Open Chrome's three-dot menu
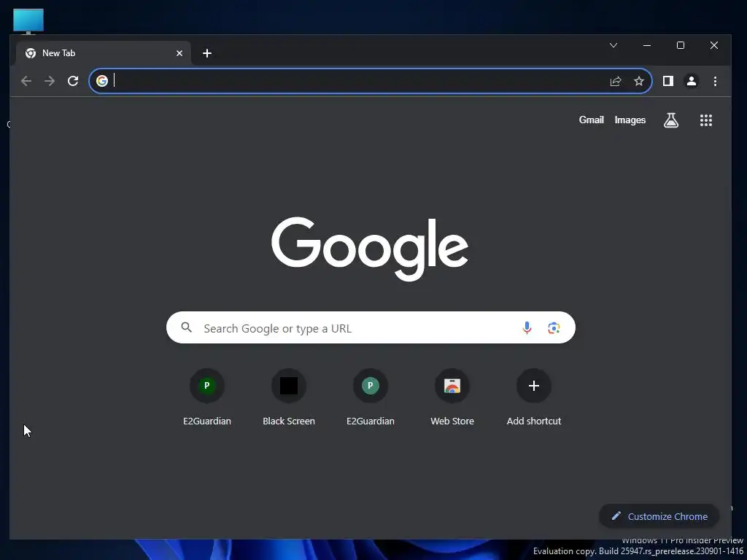The width and height of the screenshot is (747, 560). click(715, 82)
